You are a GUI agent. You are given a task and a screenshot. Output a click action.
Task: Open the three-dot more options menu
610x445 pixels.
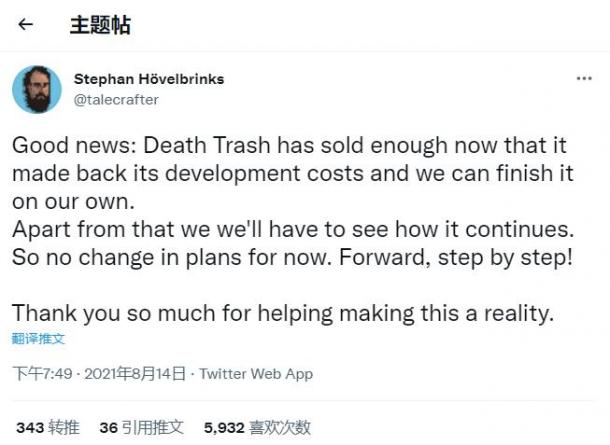point(584,79)
